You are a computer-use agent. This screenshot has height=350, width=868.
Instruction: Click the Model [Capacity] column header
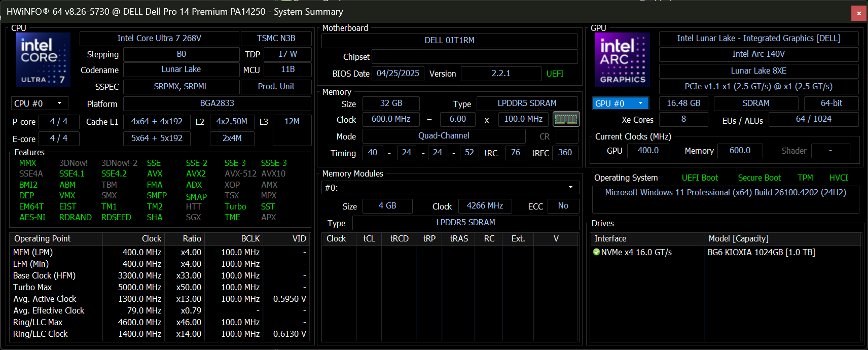[783, 238]
